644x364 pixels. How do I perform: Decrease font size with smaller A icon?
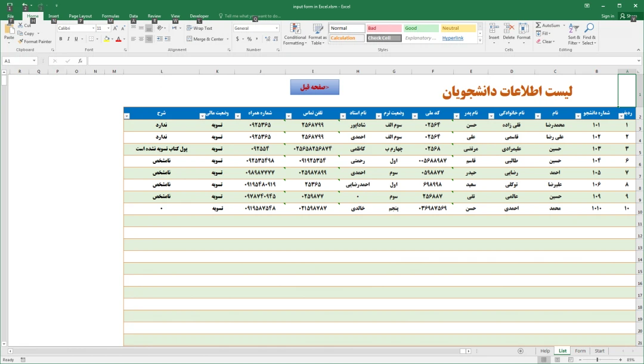[x=123, y=28]
